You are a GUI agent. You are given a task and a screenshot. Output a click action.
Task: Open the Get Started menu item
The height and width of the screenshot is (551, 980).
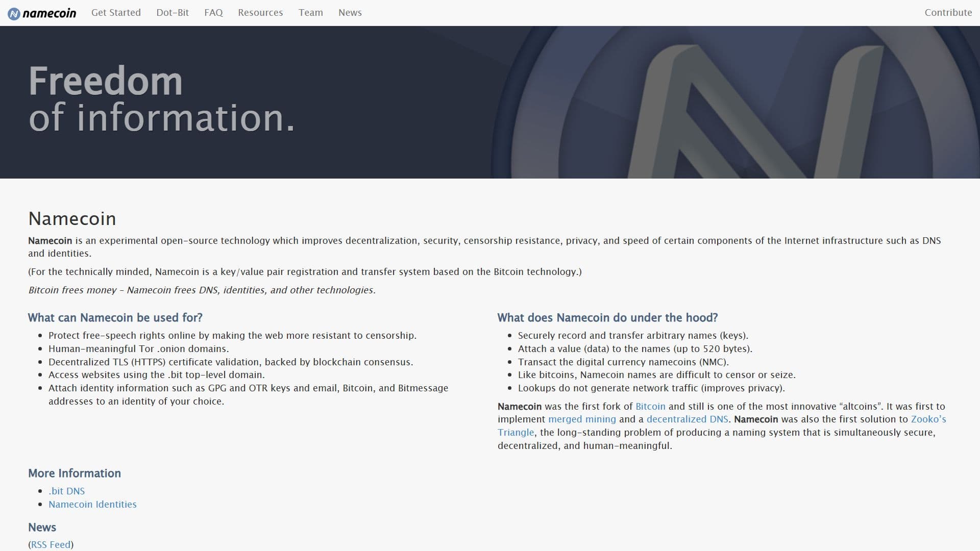pyautogui.click(x=116, y=13)
